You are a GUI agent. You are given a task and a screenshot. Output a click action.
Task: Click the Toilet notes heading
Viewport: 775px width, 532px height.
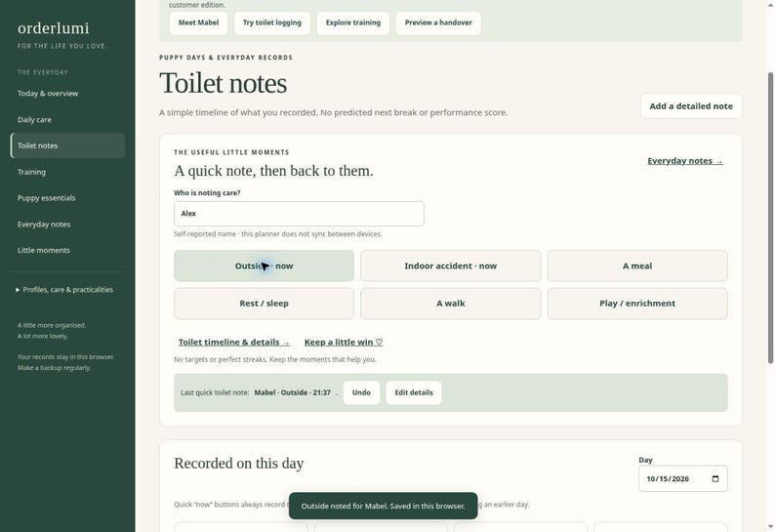click(x=223, y=83)
